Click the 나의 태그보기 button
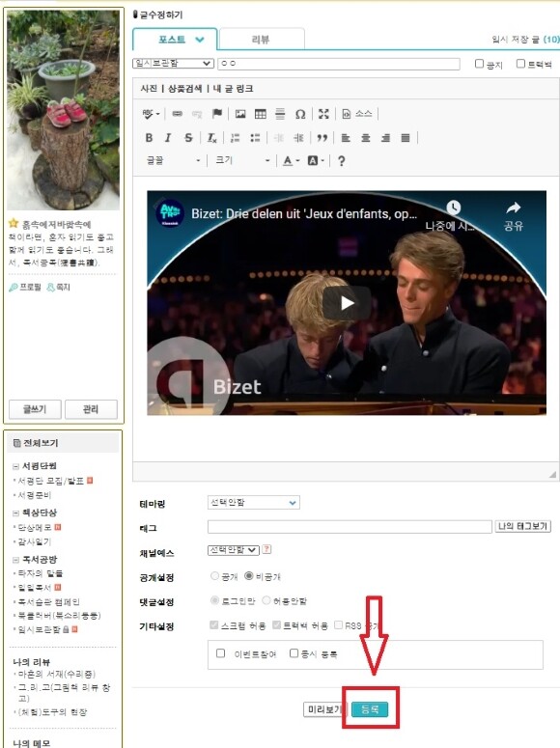The height and width of the screenshot is (748, 560). (522, 526)
